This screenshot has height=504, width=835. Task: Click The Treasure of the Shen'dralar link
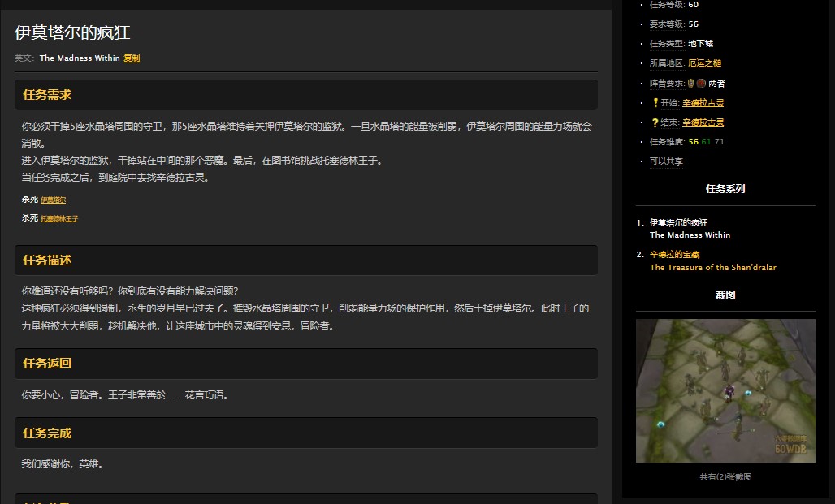[x=713, y=267]
